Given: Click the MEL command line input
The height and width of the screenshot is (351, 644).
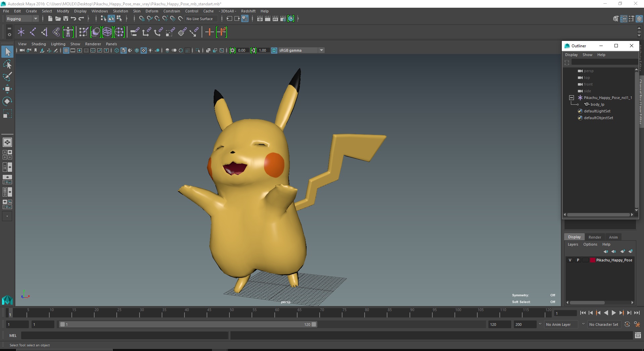Looking at the screenshot, I should click(x=124, y=335).
